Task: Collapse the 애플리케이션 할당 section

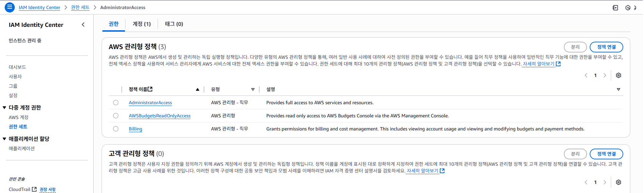Action: pos(4,139)
